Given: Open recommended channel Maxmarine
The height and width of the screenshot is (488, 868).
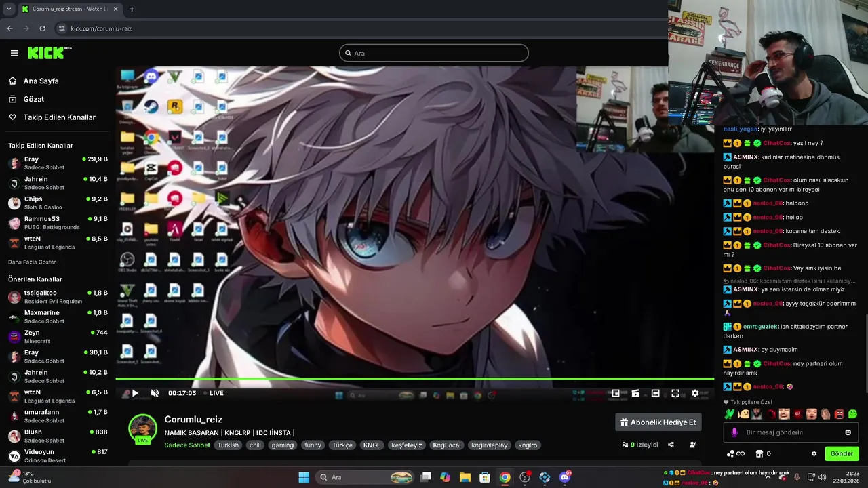Looking at the screenshot, I should coord(58,317).
